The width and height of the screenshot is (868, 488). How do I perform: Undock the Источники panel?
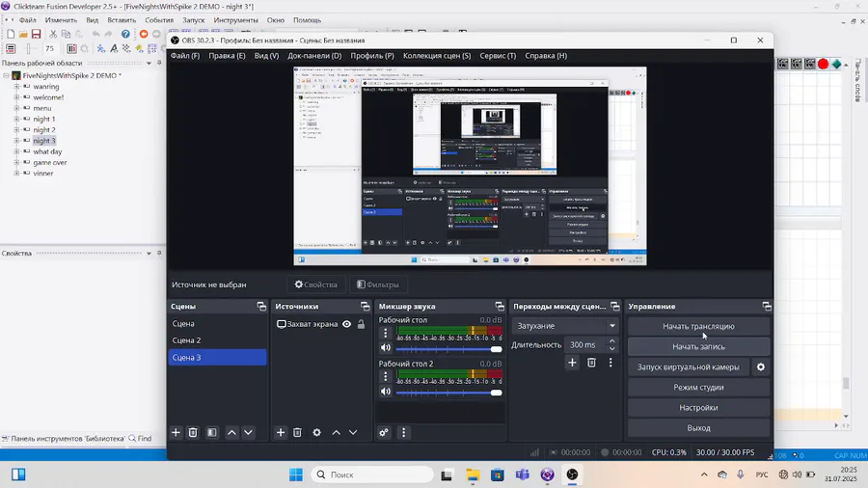pyautogui.click(x=365, y=307)
